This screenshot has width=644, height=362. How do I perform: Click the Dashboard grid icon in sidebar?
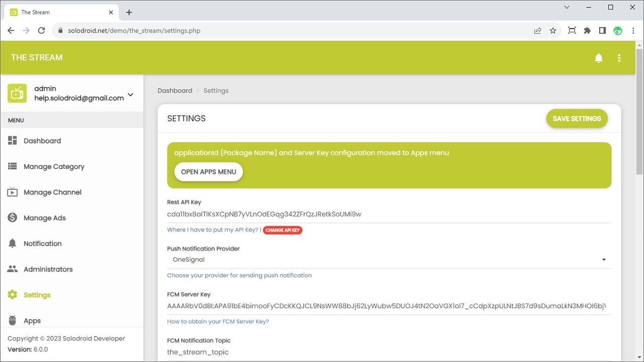coord(13,141)
